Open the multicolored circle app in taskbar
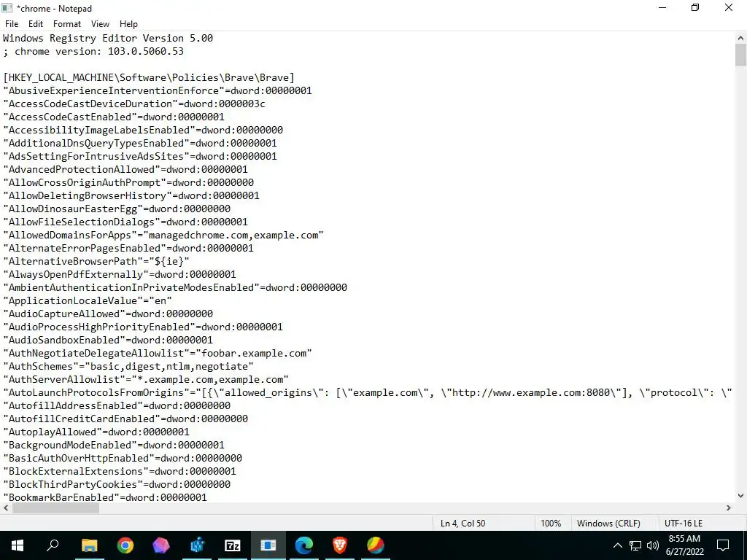 376,545
